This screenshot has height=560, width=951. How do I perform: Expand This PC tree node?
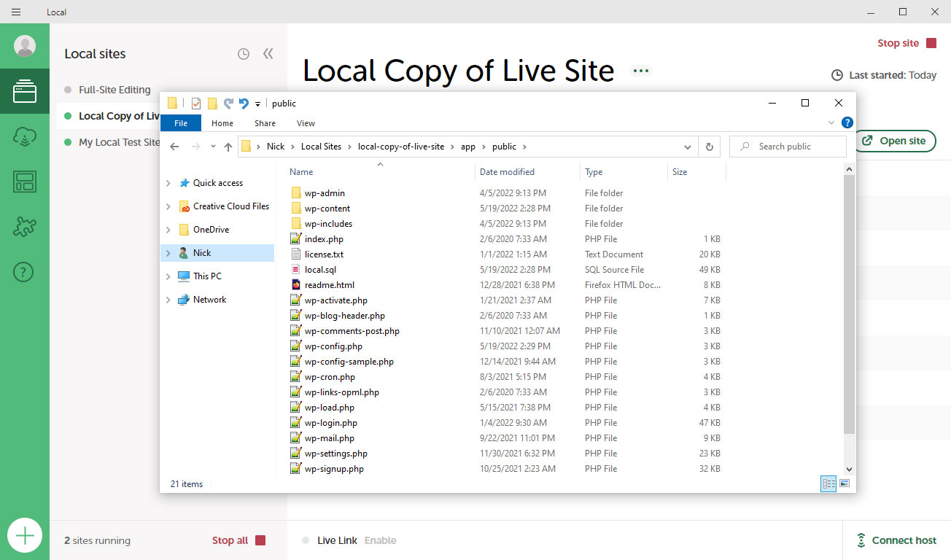(168, 276)
